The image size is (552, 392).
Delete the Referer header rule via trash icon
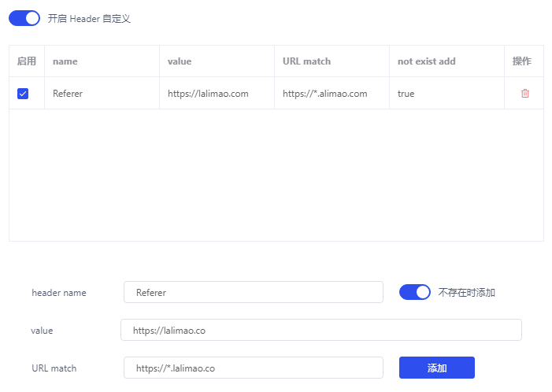click(525, 94)
